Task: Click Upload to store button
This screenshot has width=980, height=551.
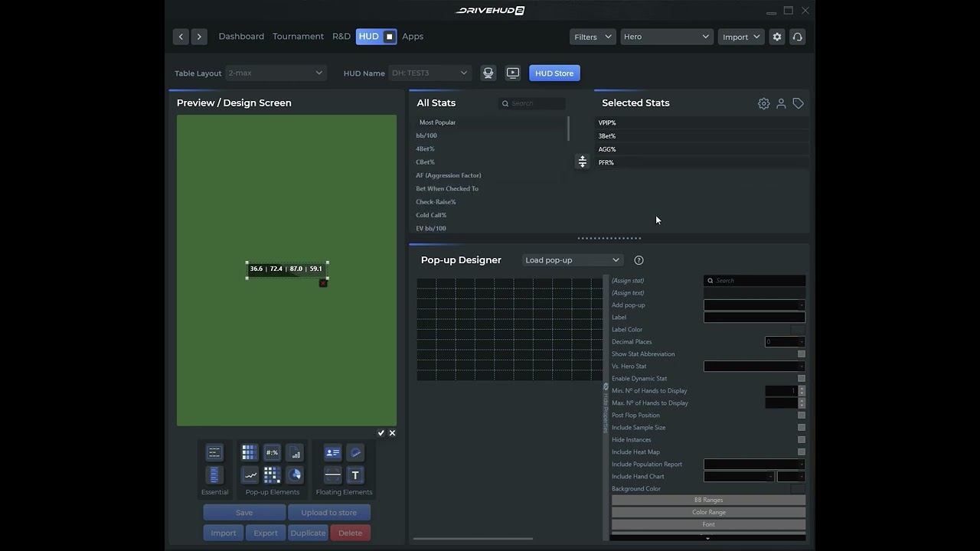Action: [329, 513]
